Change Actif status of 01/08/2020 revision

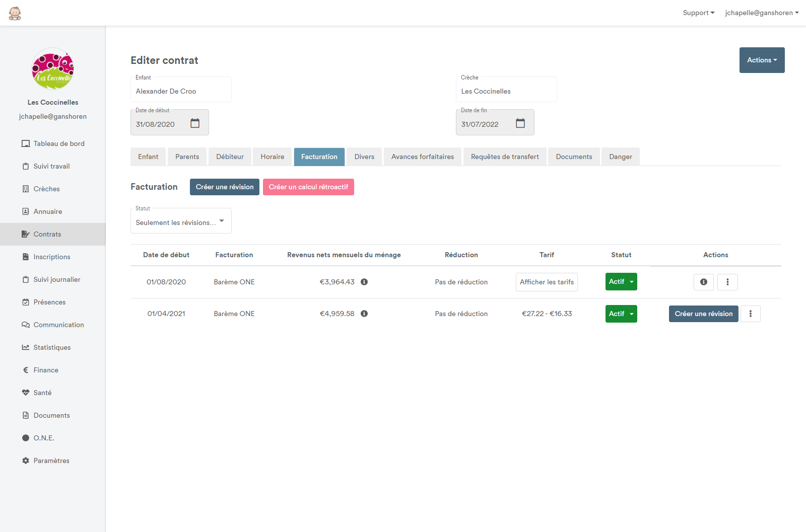(x=621, y=282)
